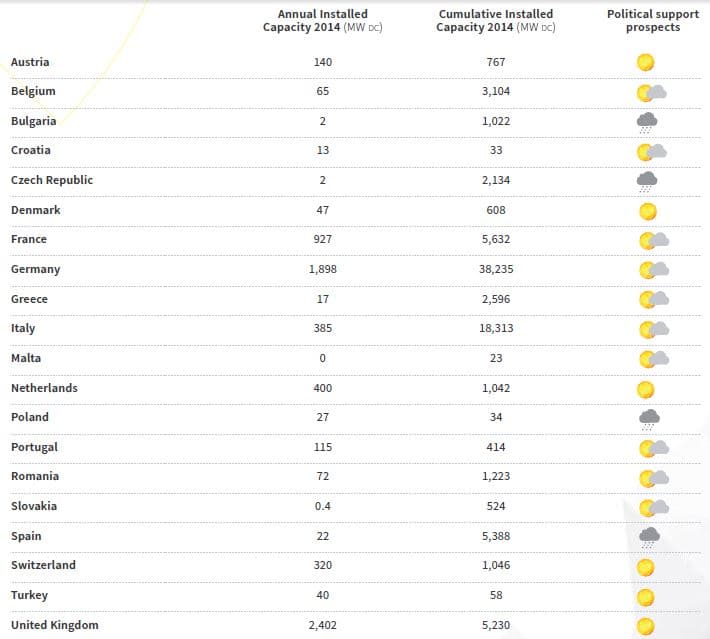Click the partly cloudy icon for Germany
Viewport: 710px width, 639px height.
point(652,270)
